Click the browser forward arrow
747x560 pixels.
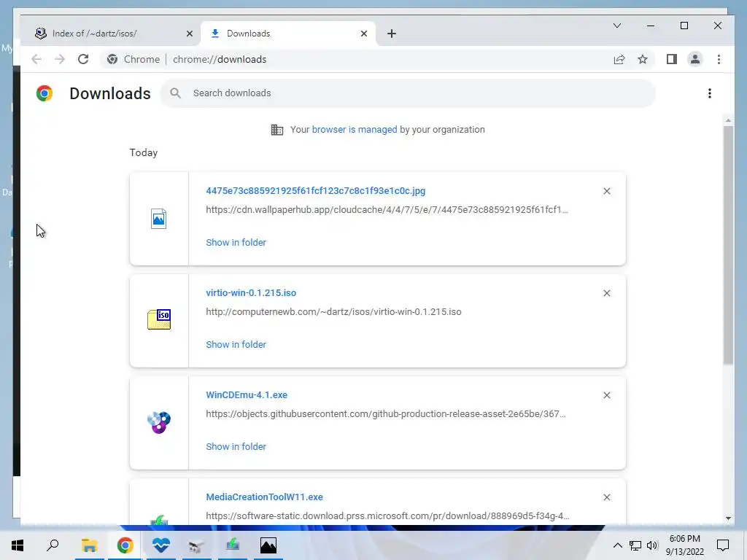pos(60,59)
